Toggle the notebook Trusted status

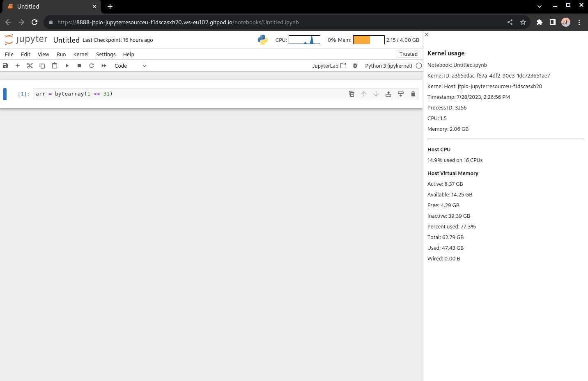tap(409, 54)
